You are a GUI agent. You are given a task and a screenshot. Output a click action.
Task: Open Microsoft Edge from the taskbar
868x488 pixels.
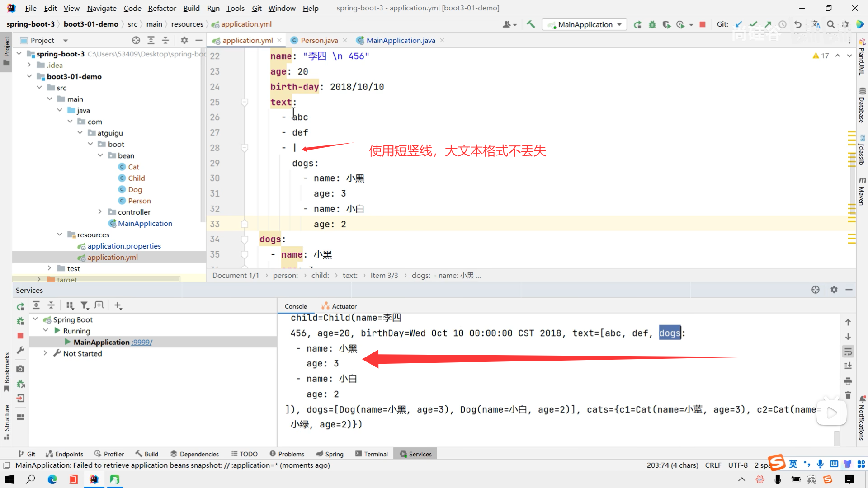(x=52, y=479)
